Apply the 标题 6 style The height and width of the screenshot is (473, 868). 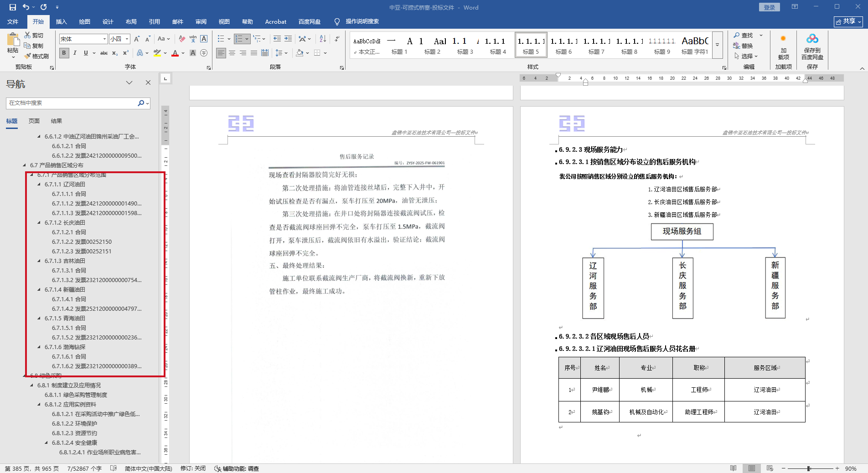(x=563, y=45)
